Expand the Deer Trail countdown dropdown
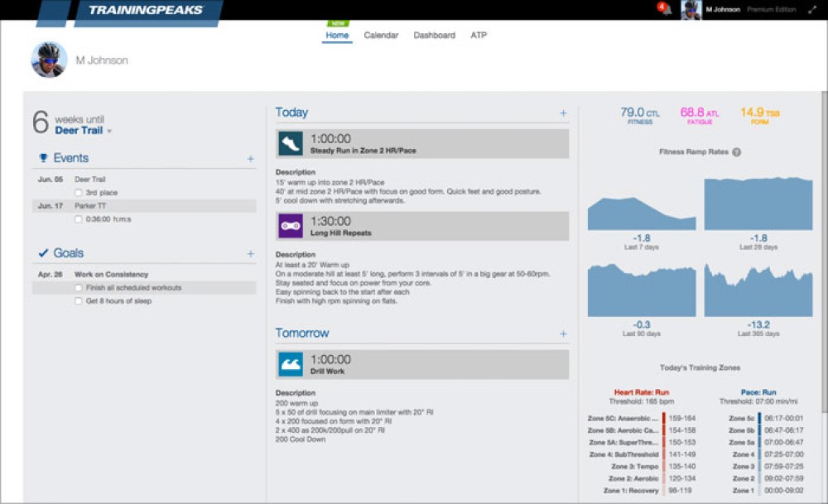Image resolution: width=828 pixels, height=504 pixels. pos(111,131)
